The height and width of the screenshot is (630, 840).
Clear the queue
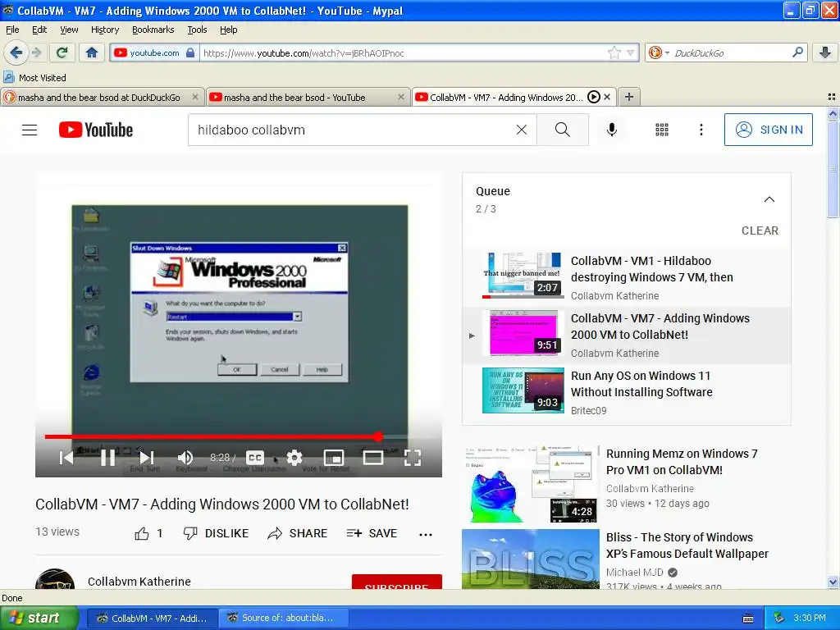tap(760, 231)
